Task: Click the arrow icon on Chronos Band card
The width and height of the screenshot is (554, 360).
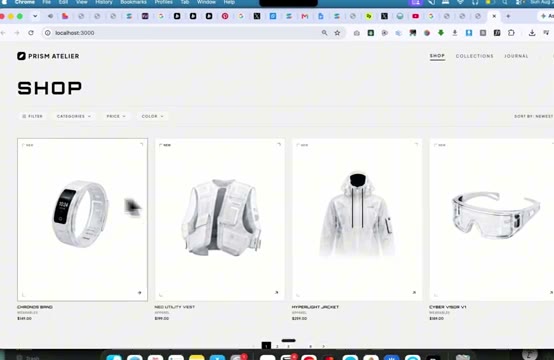Action: [140, 293]
